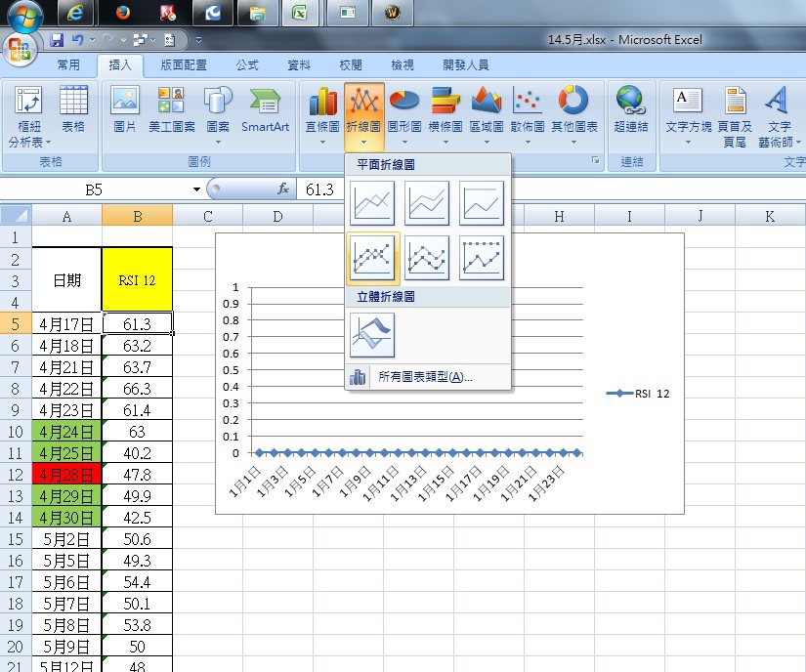Viewport: 806px width, 672px height.
Task: Select column A header
Action: pos(66,216)
